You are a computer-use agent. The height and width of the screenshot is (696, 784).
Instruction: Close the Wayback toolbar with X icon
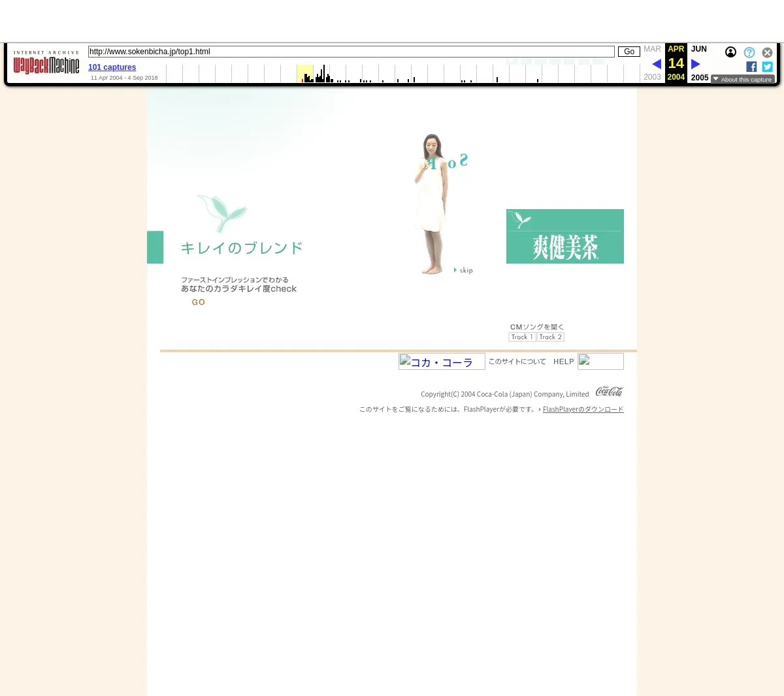point(768,52)
